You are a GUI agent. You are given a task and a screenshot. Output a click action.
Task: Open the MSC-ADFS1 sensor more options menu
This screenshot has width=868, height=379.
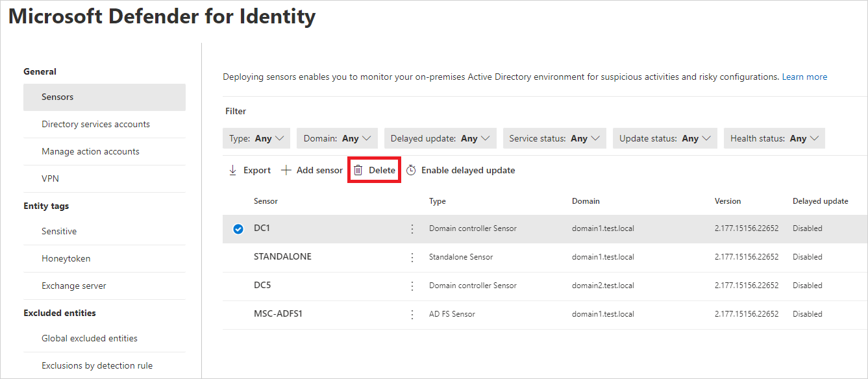(412, 313)
